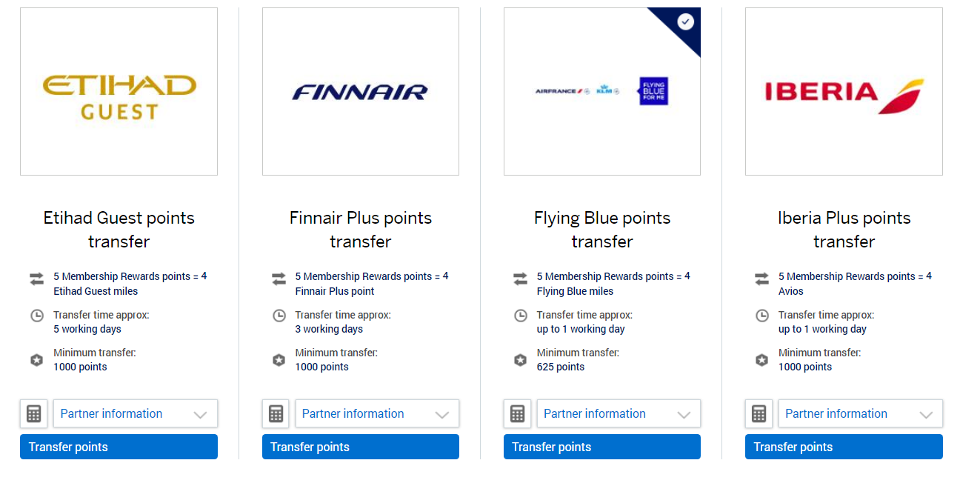
Task: Expand Flying Blue Partner information dropdown
Action: 618,413
